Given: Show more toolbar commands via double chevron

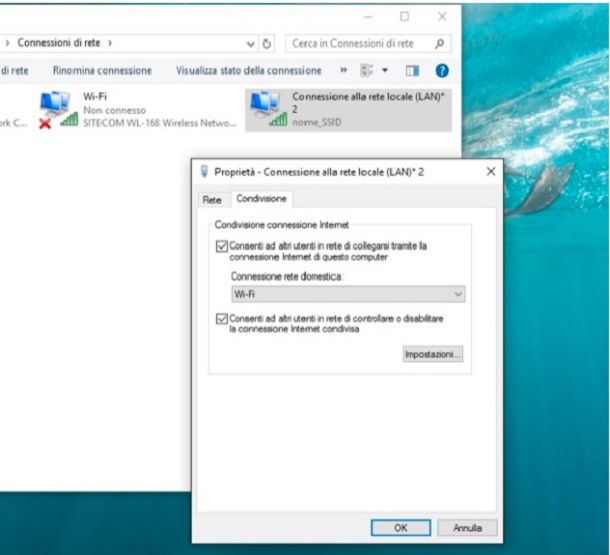Looking at the screenshot, I should [x=344, y=70].
